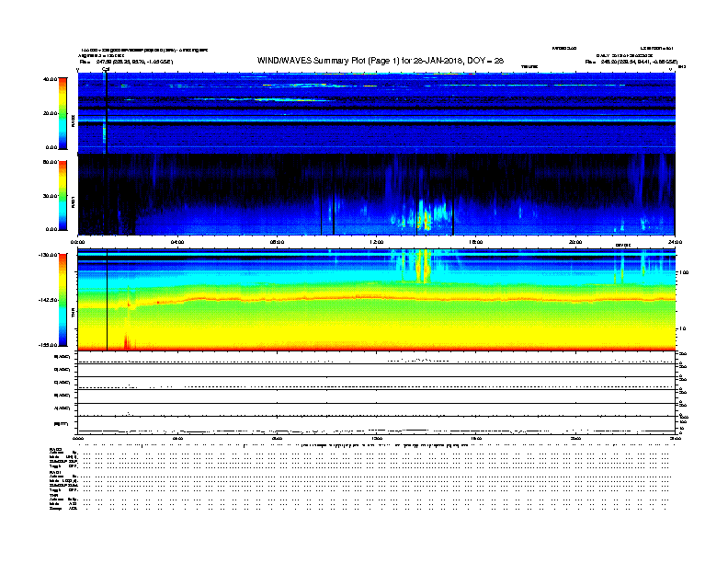The image size is (728, 563).
Task: Click the 100 frequency label beside TNR panel
Action: point(684,272)
